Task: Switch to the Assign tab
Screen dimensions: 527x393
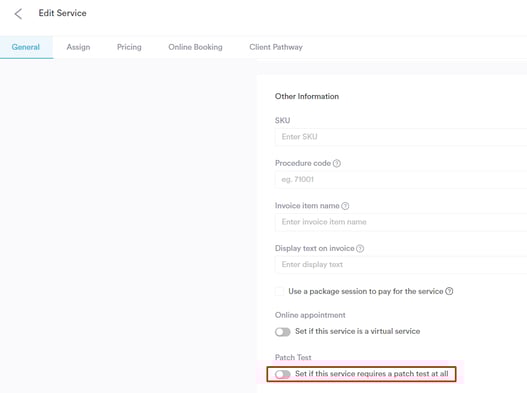Action: (78, 47)
